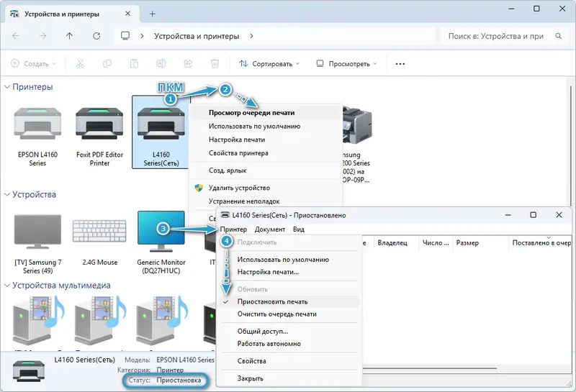Choose Удалить устройство in context menu
Screen dimensions: 576x392
pos(266,188)
